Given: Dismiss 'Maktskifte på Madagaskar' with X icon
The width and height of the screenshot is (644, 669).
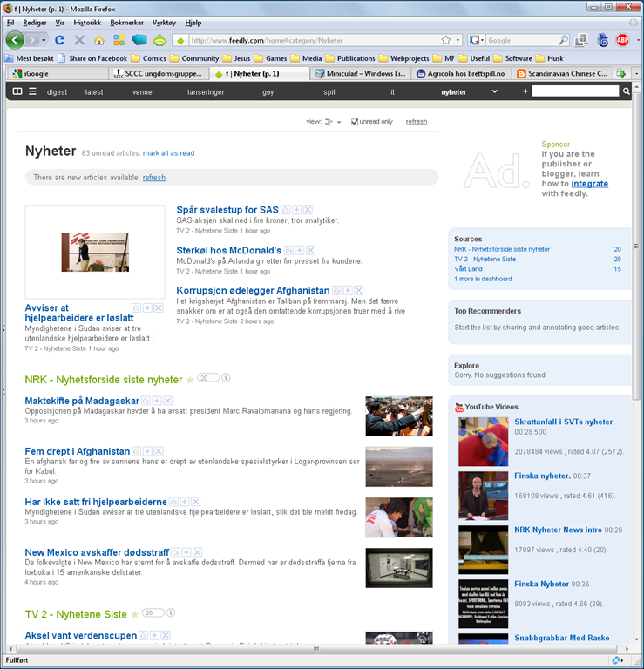Looking at the screenshot, I should coord(167,401).
